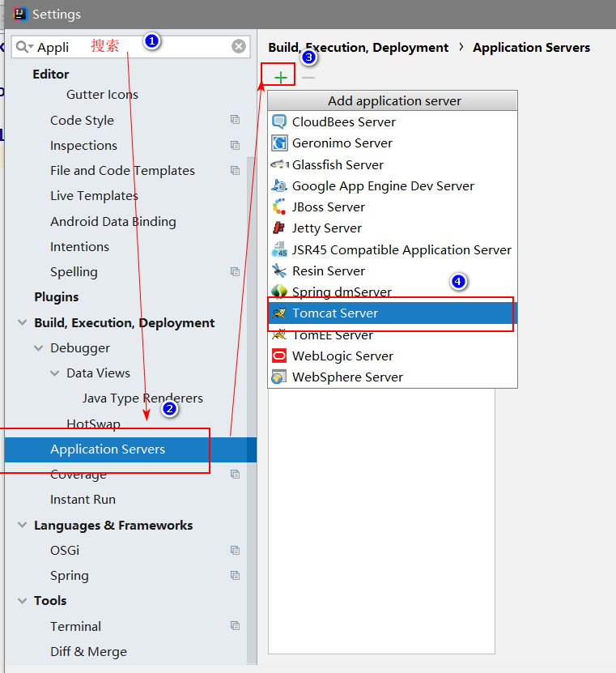The width and height of the screenshot is (616, 673).
Task: Click the TomEE Server icon
Action: [279, 334]
